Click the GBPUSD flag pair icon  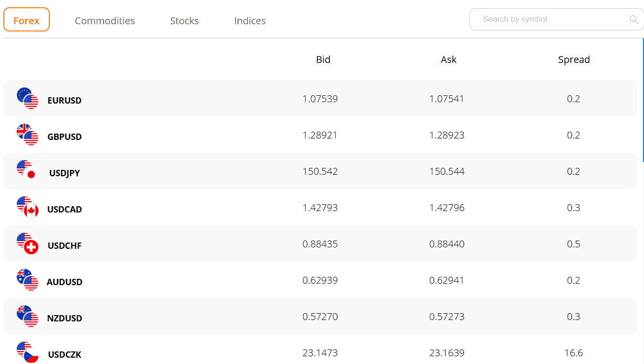[x=28, y=135]
